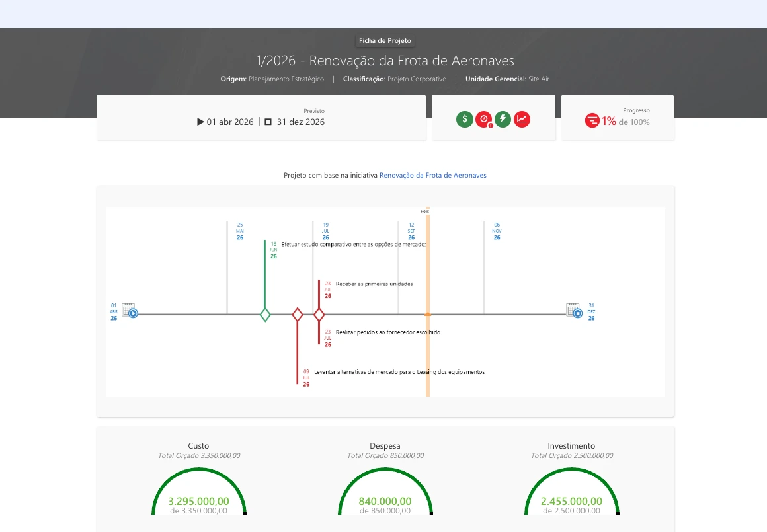767x532 pixels.
Task: Click the Ficha de Projeto badge
Action: coord(385,40)
